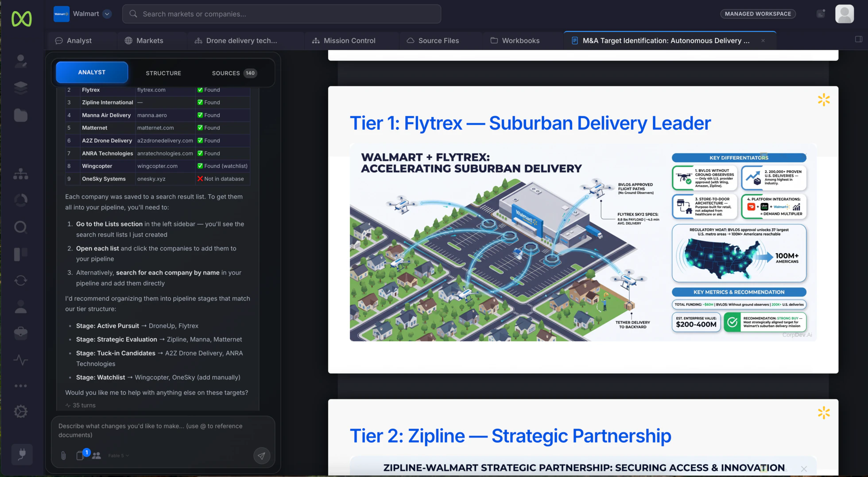Click the paperclip attach icon
The height and width of the screenshot is (477, 868).
click(63, 455)
